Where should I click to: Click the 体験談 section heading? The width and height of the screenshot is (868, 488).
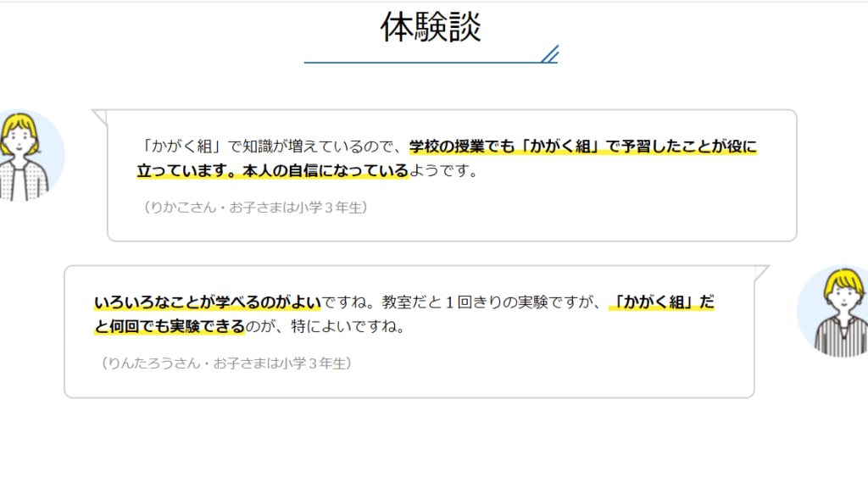coord(431,27)
